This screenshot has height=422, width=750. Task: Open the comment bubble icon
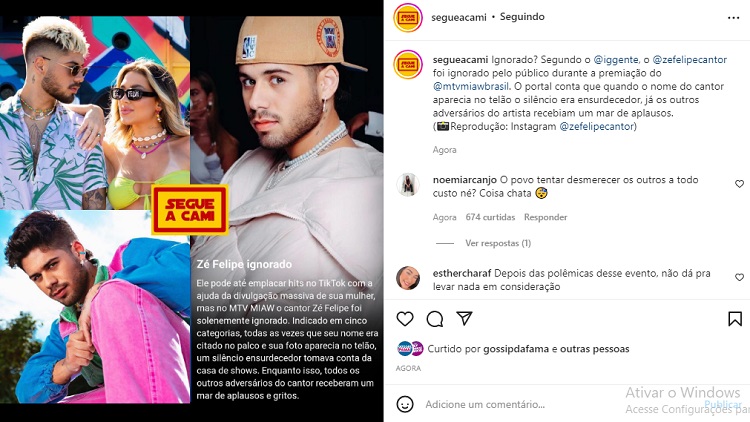[435, 319]
